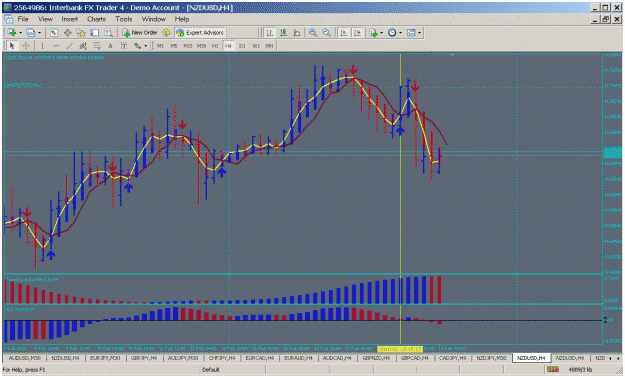This screenshot has height=376, width=625.
Task: Select the text label tool
Action: 124,46
